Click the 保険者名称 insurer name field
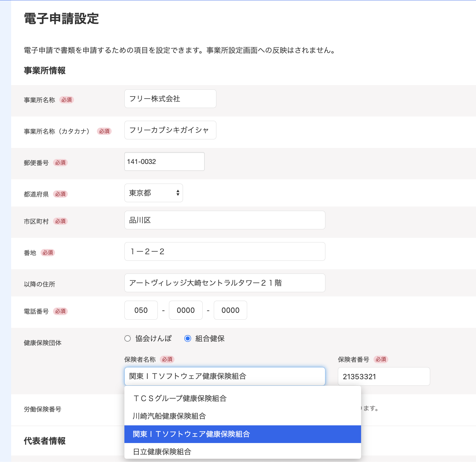 click(225, 376)
